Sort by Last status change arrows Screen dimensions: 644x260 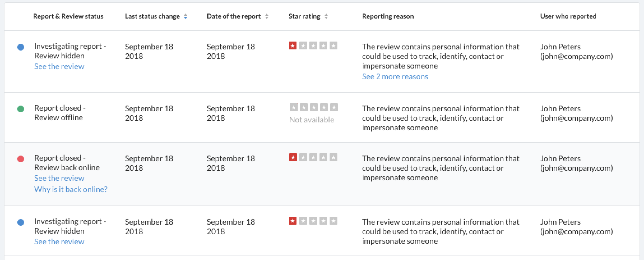coord(185,17)
